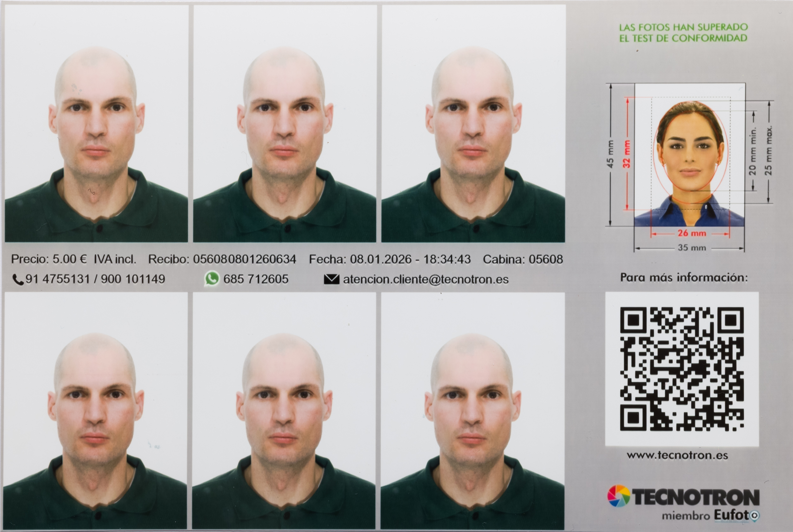The width and height of the screenshot is (793, 532).
Task: Click the QR code's top-right finder square
Action: (731, 320)
